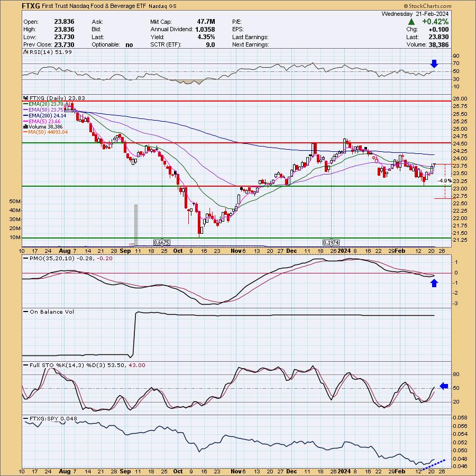Click the FTXG (Daily) 23.83 price label
This screenshot has height=476, width=476.
[x=57, y=98]
